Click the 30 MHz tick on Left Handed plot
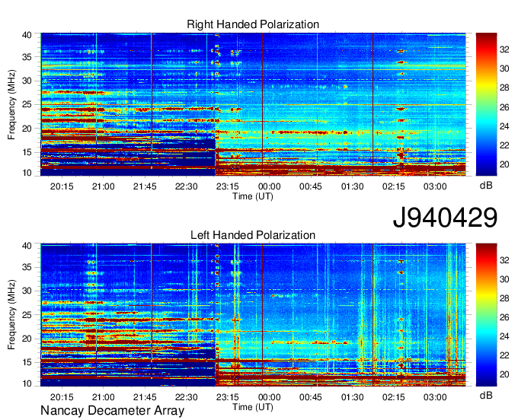The height and width of the screenshot is (420, 518). pyautogui.click(x=27, y=291)
